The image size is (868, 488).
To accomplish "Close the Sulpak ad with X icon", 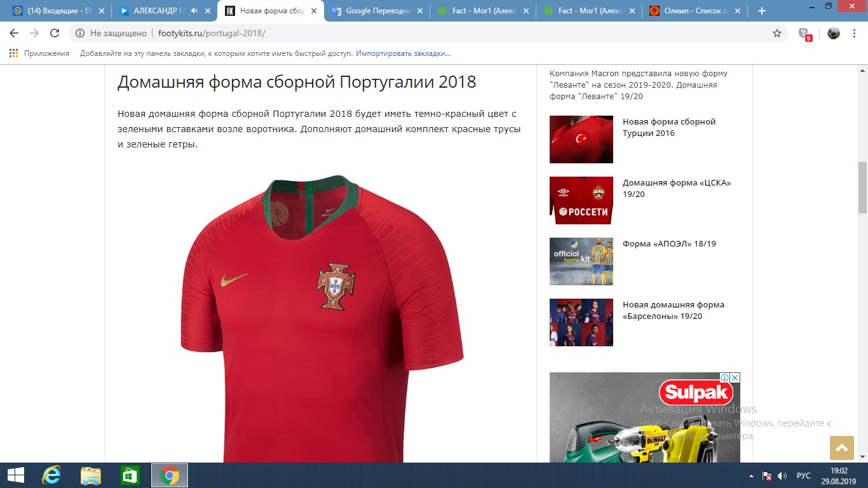I will 735,377.
